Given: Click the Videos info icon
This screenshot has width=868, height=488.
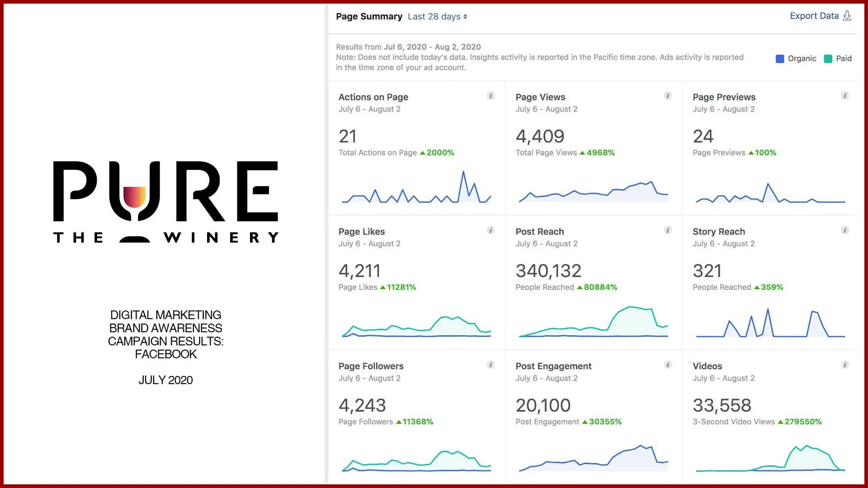Looking at the screenshot, I should [844, 365].
